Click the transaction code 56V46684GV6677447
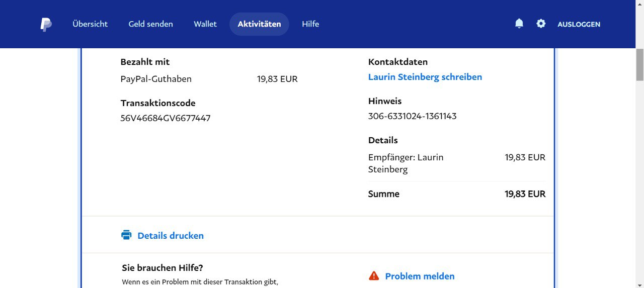Viewport: 644px width, 288px height. 166,119
